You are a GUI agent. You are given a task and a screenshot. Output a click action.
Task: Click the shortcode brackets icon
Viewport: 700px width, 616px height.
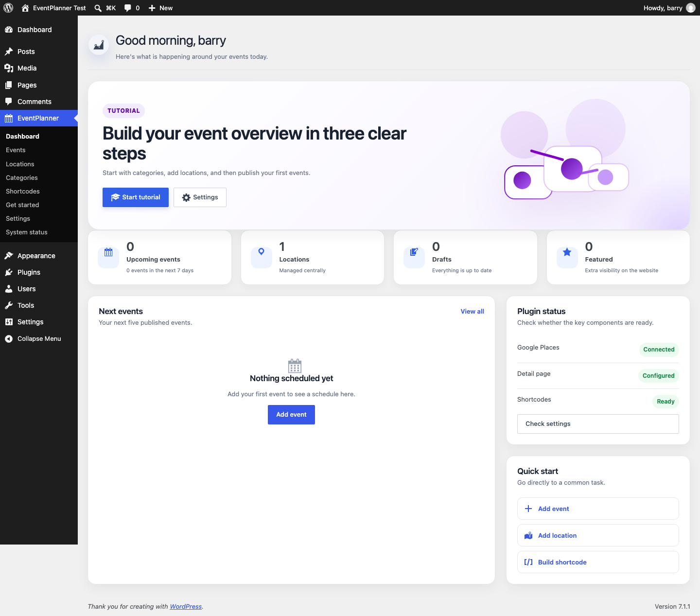point(528,562)
